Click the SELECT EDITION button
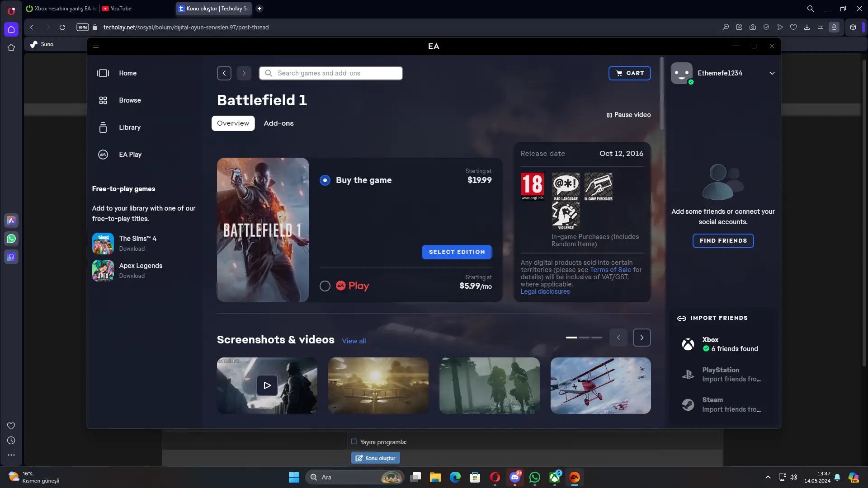Screen dimensions: 868x488 tap(457, 252)
